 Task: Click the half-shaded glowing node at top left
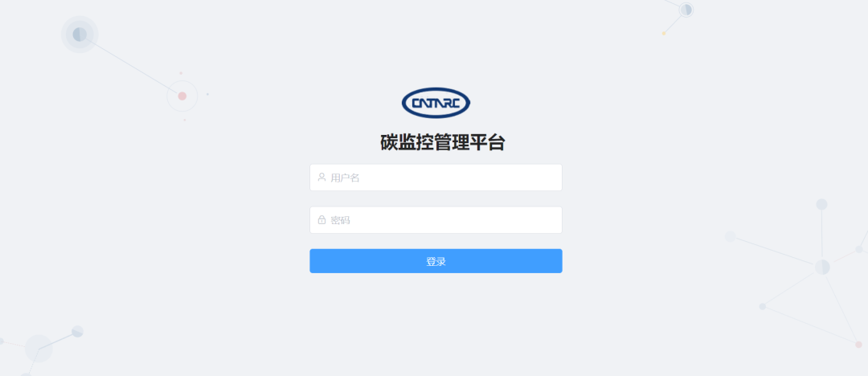pyautogui.click(x=80, y=35)
